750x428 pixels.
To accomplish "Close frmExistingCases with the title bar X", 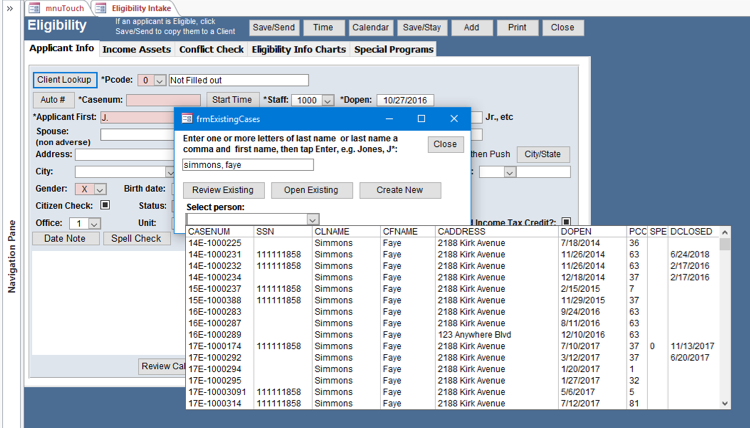I will pyautogui.click(x=453, y=119).
